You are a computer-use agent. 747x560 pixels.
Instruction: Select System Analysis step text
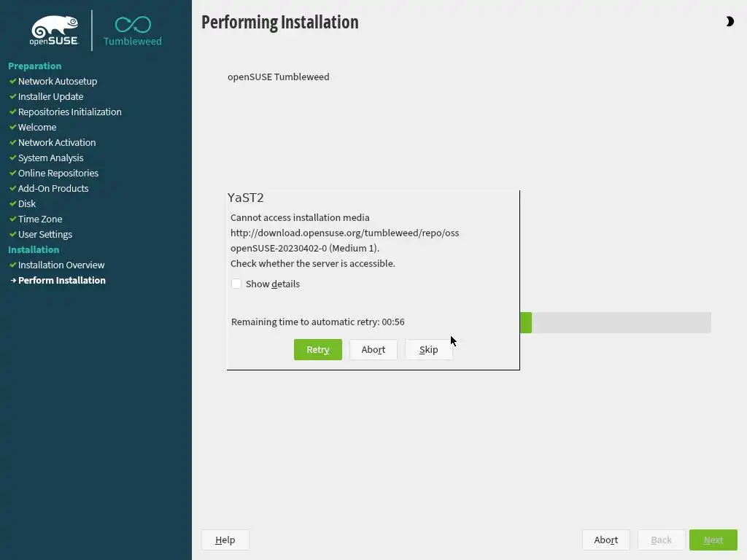pyautogui.click(x=50, y=157)
